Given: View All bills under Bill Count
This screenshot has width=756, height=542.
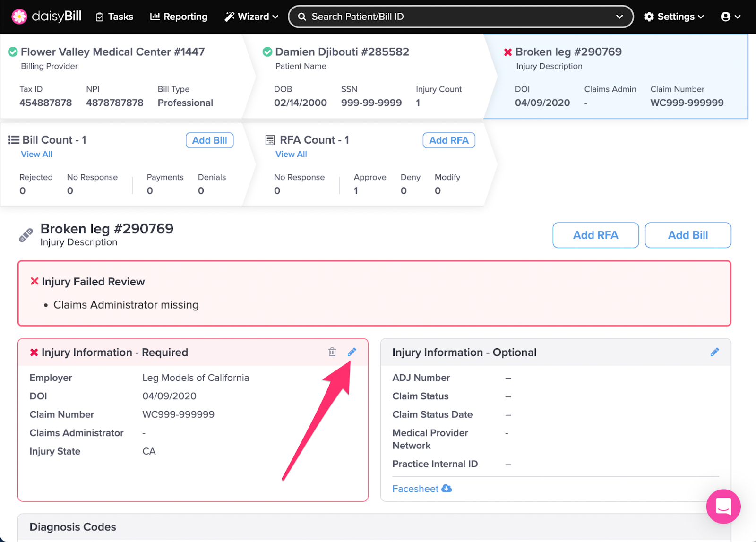Looking at the screenshot, I should tap(36, 154).
